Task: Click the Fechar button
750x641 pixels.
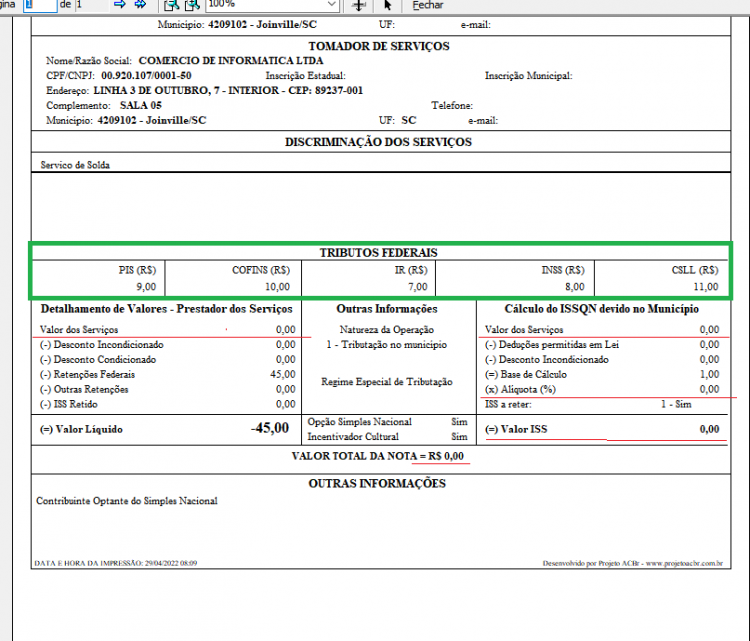Action: pyautogui.click(x=428, y=5)
